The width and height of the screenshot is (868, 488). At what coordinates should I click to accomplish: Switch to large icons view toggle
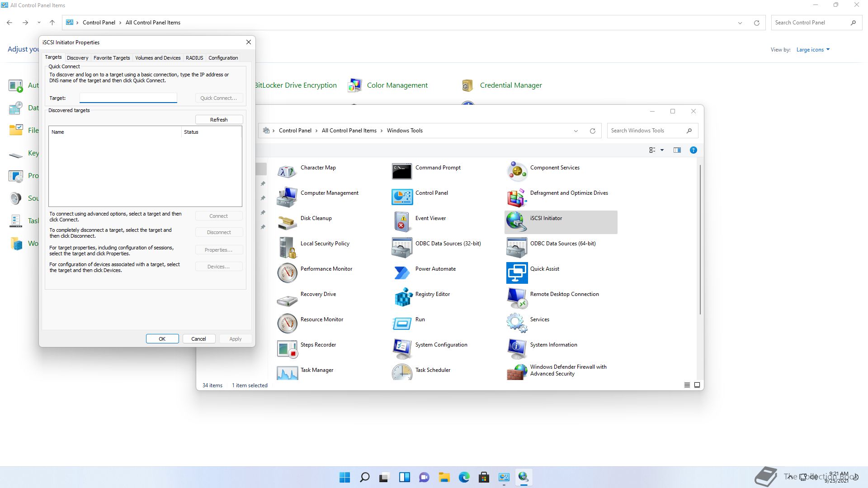pyautogui.click(x=697, y=385)
